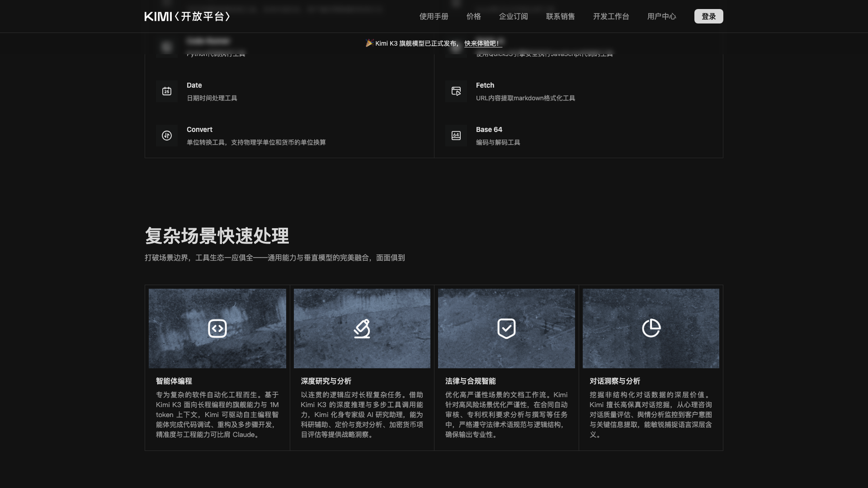Open 价格 in the top navigation
The image size is (868, 488).
point(474,16)
